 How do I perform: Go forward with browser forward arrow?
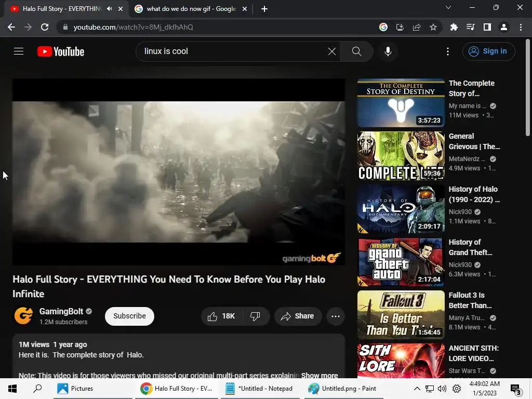(x=28, y=27)
